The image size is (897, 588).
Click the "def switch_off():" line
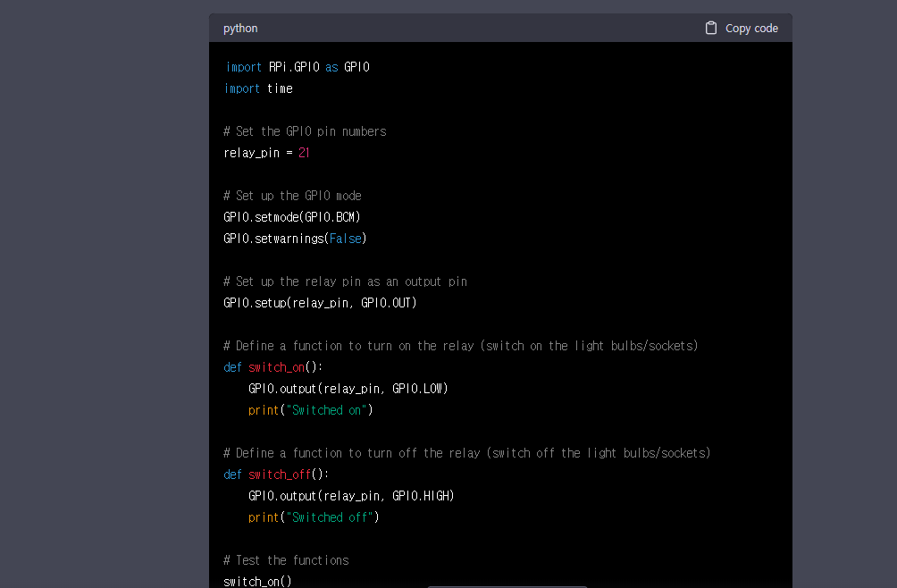click(276, 475)
